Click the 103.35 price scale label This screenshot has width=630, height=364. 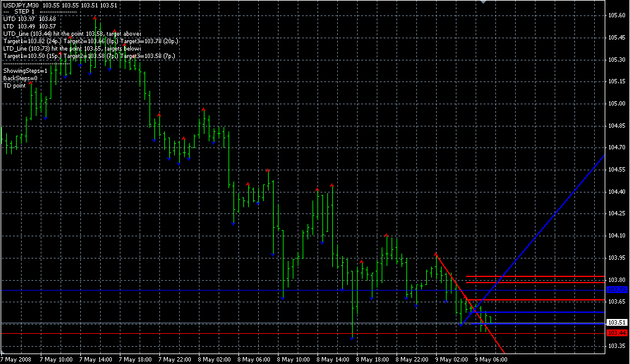tap(617, 345)
